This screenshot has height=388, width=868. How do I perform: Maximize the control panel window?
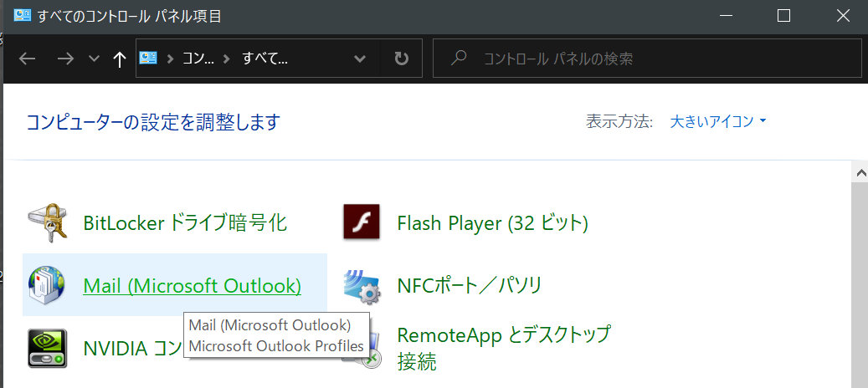point(783,16)
